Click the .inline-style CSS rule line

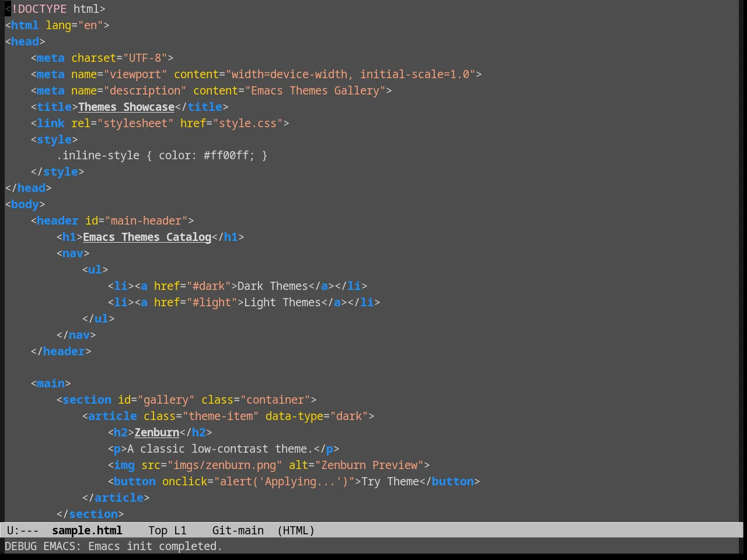point(162,155)
